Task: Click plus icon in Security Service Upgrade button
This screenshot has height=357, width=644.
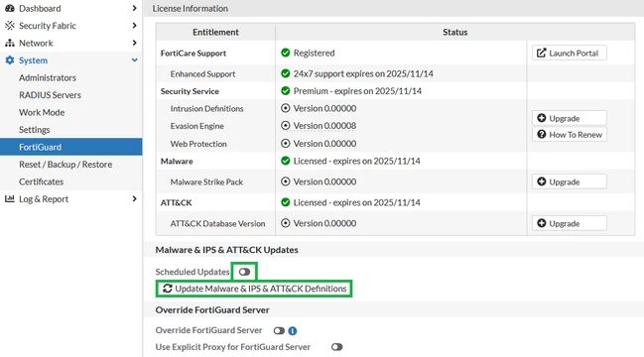Action: [542, 118]
